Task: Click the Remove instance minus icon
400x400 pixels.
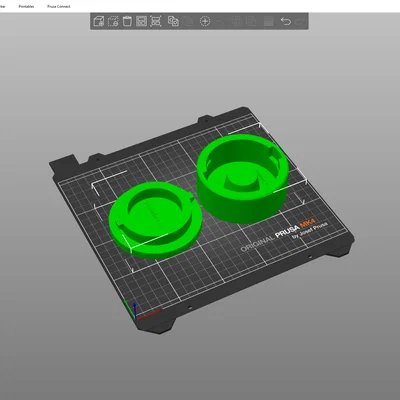Action: click(x=220, y=22)
